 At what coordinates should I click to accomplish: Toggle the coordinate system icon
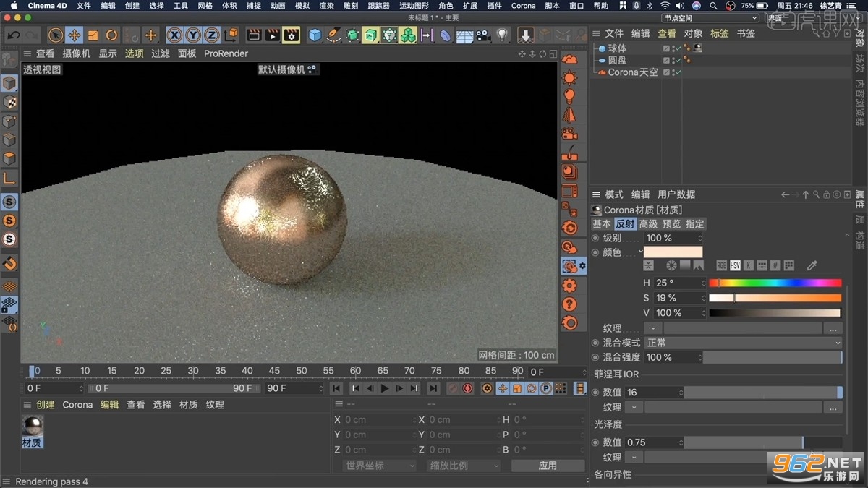point(231,35)
